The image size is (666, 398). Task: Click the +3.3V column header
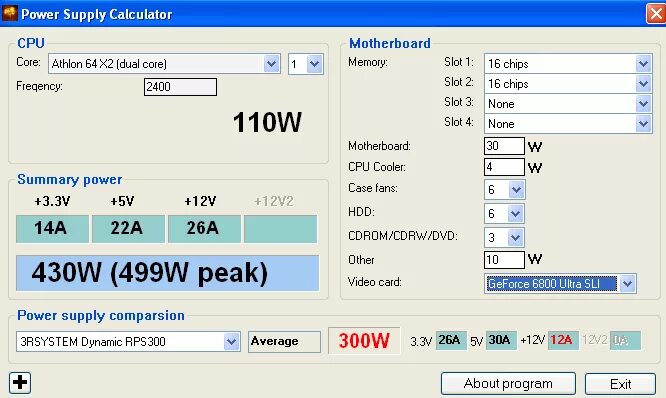click(52, 201)
